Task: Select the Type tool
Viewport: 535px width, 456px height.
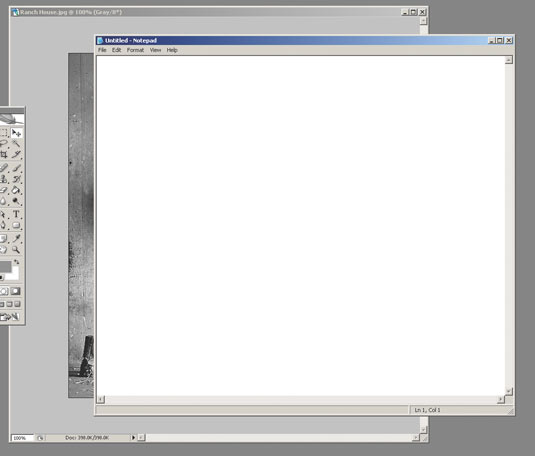Action: pos(16,214)
